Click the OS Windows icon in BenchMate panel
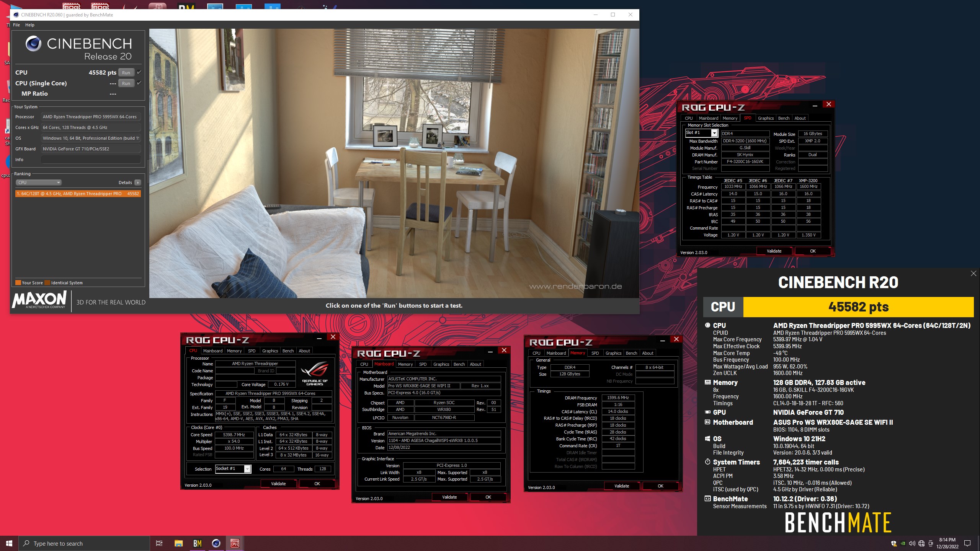Viewport: 980px width, 551px height. click(x=707, y=439)
